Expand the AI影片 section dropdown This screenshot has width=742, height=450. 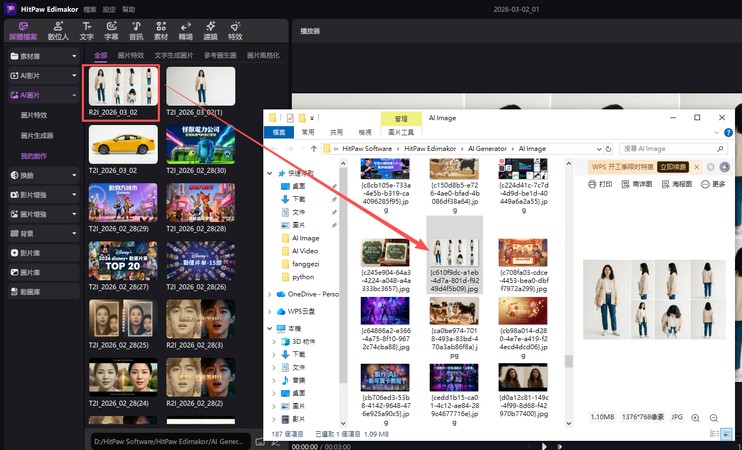point(74,76)
